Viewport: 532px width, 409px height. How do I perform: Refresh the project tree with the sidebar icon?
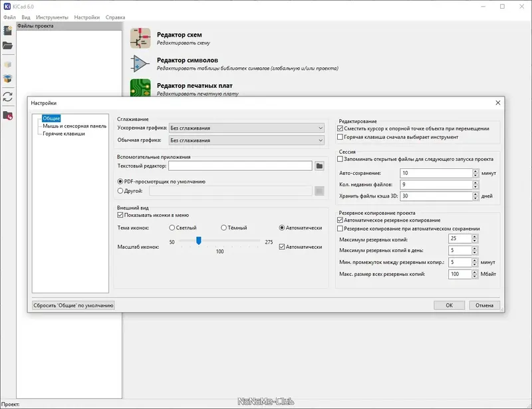[7, 96]
